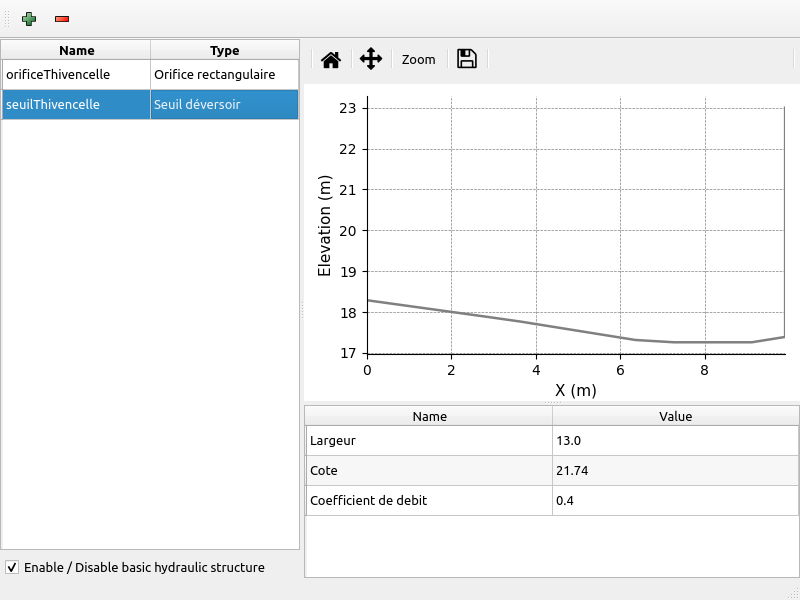The image size is (800, 600).
Task: Click the parameters table Name column header
Action: click(429, 416)
